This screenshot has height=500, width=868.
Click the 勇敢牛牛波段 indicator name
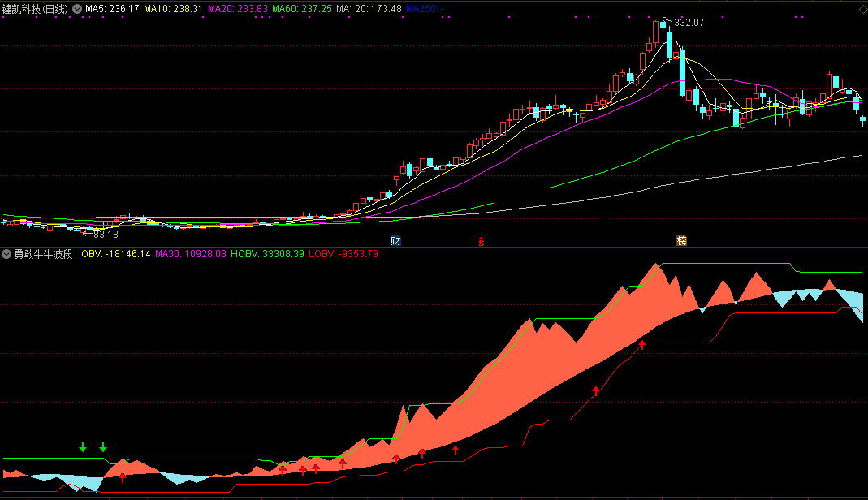[43, 254]
